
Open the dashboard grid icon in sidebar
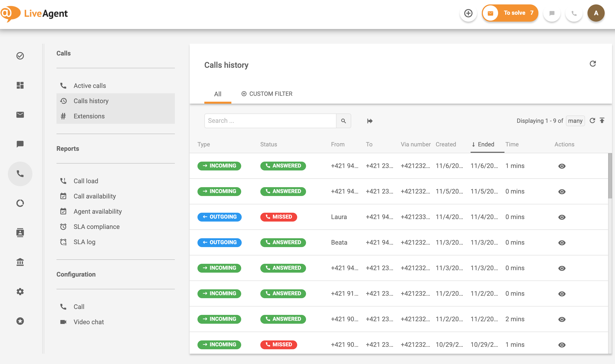[20, 85]
